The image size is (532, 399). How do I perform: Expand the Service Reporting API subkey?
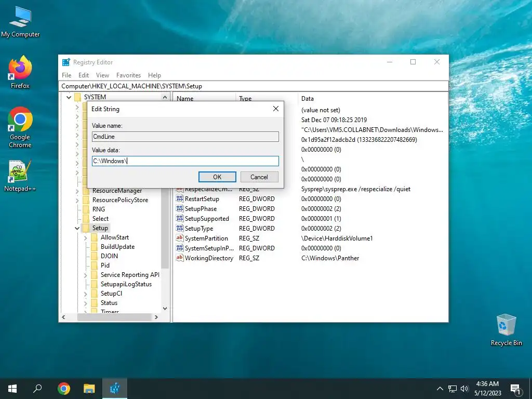point(86,275)
